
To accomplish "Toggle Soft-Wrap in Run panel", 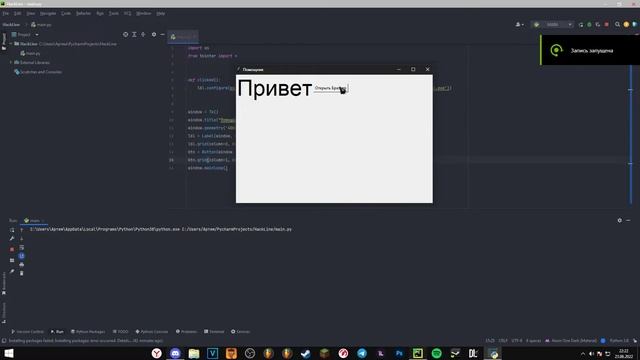I will pos(22,247).
